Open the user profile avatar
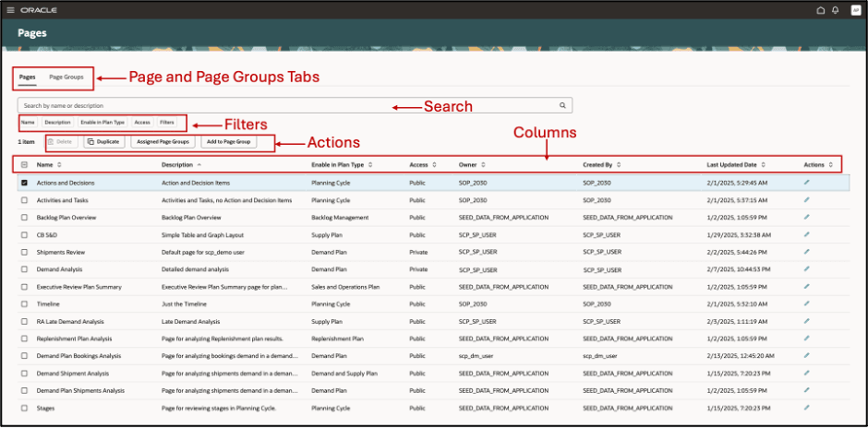The width and height of the screenshot is (868, 428). point(855,10)
